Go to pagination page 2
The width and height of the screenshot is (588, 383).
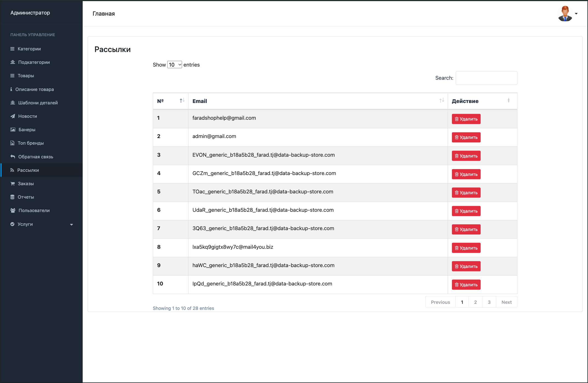[x=475, y=302]
